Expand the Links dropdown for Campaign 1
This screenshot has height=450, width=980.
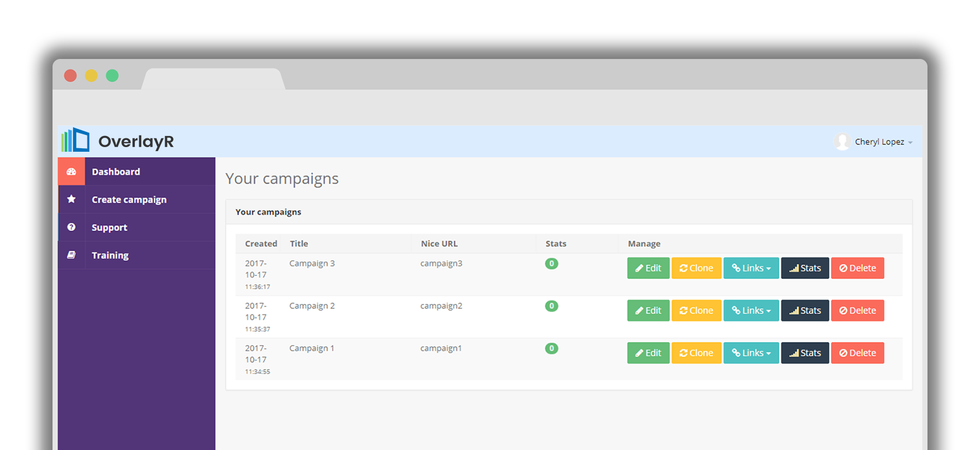tap(751, 353)
